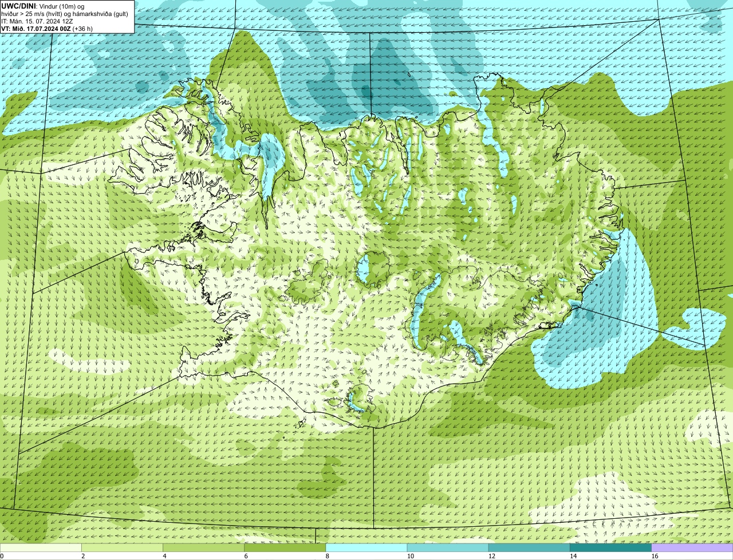
Task: Click the '16' label on the scale
Action: 655,556
